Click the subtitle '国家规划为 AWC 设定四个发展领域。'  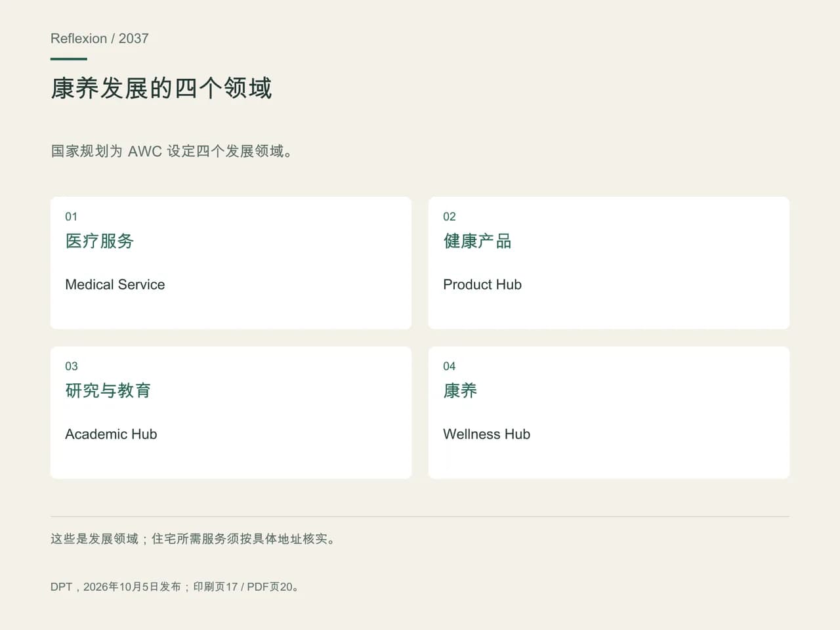172,151
